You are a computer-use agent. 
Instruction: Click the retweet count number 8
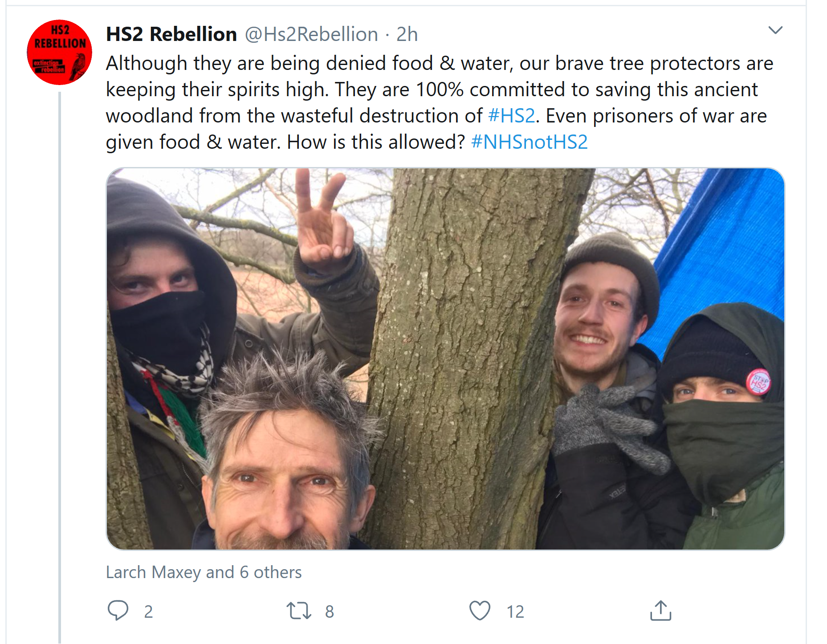click(330, 612)
